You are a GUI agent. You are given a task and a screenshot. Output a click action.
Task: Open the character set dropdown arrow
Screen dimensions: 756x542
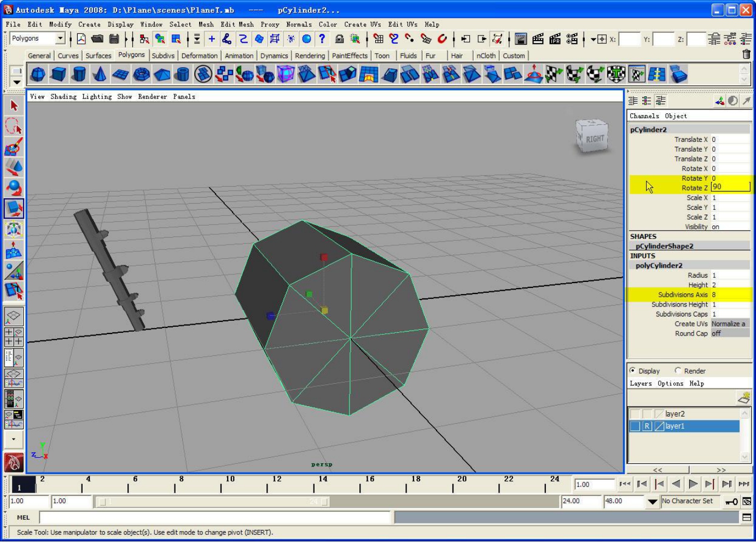point(652,501)
